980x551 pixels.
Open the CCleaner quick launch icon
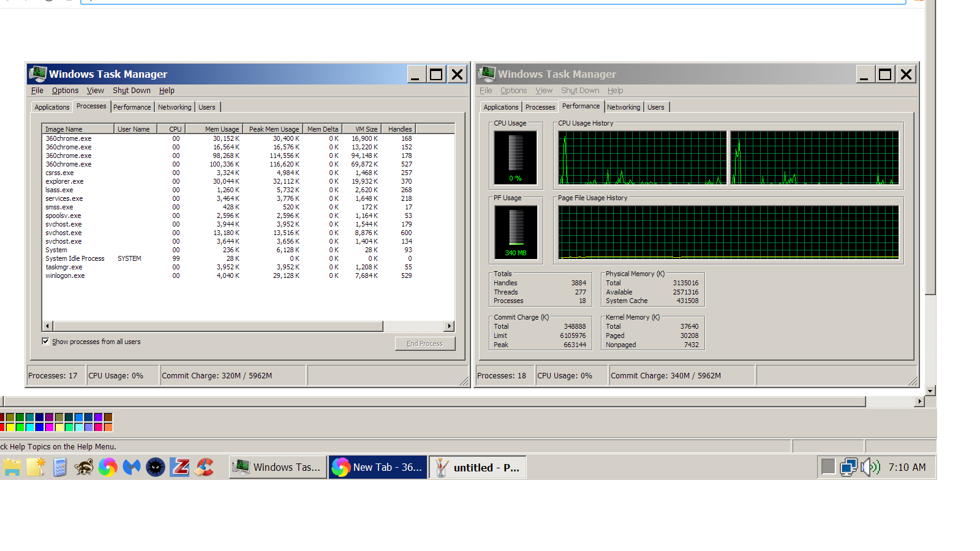click(204, 467)
